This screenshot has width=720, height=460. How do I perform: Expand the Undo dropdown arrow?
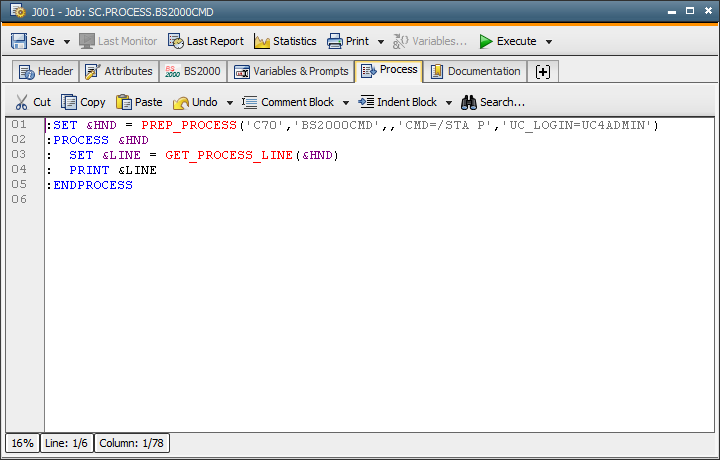coord(230,103)
